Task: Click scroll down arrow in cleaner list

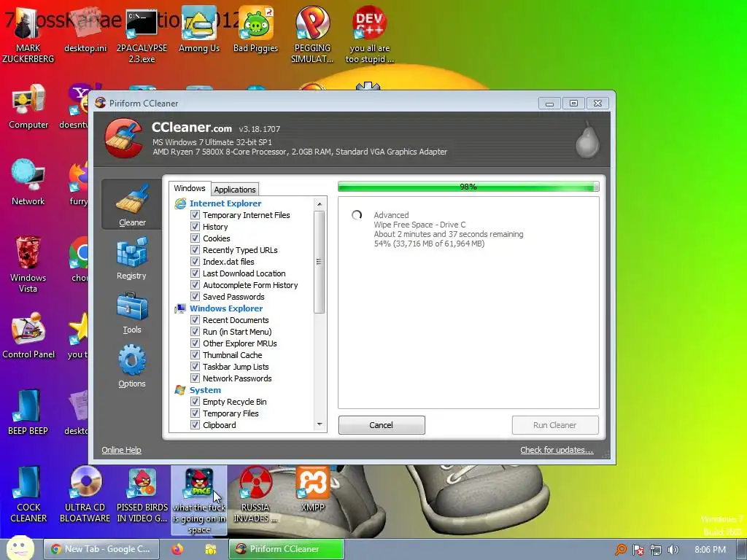Action: (320, 424)
